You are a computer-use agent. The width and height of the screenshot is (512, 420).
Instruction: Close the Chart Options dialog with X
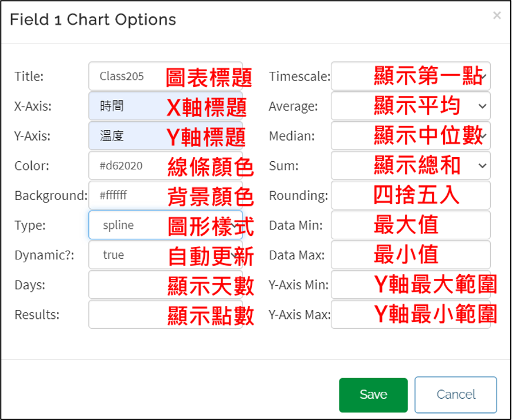pos(497,15)
